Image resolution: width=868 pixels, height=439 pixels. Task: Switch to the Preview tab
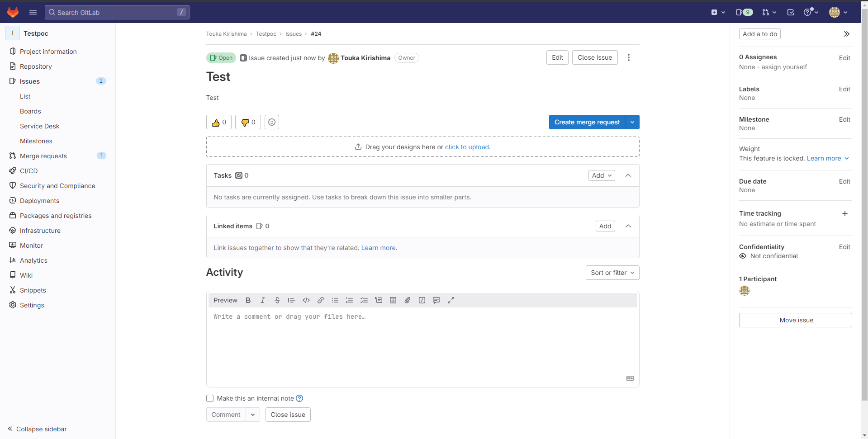coord(225,300)
